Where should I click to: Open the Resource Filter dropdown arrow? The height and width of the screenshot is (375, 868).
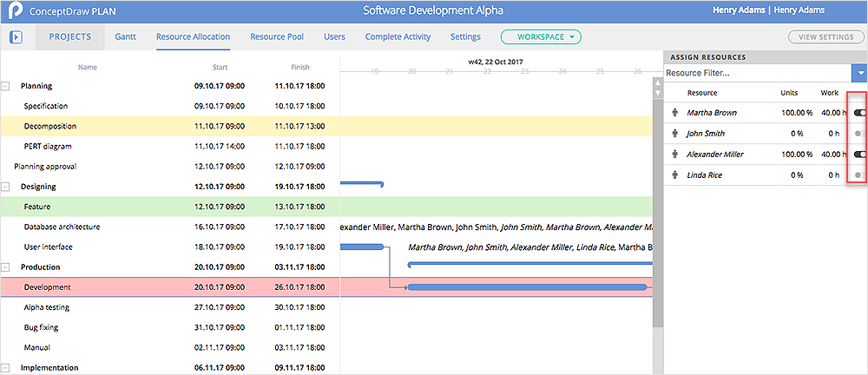pyautogui.click(x=859, y=73)
